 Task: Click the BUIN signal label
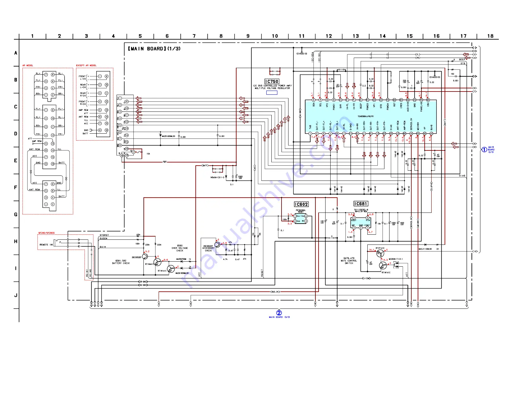click(103, 247)
